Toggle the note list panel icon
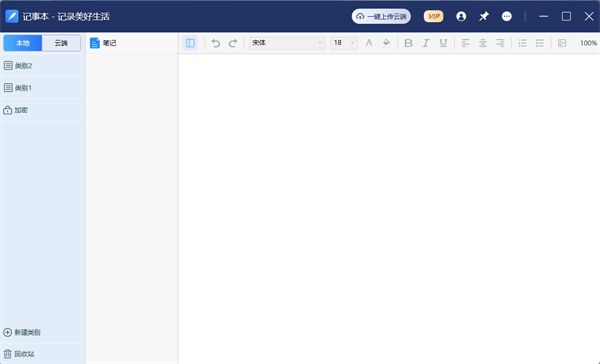Screen dimensions: 600x364 coord(190,43)
